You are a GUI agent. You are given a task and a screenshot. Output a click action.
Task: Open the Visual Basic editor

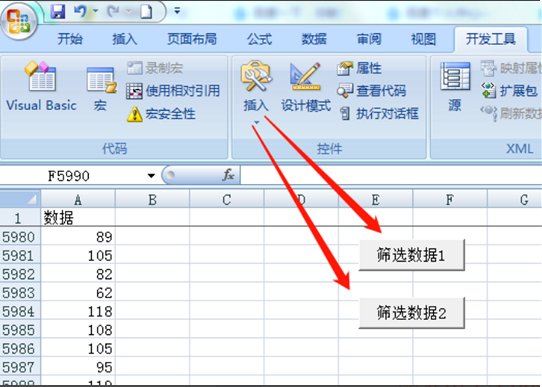41,86
